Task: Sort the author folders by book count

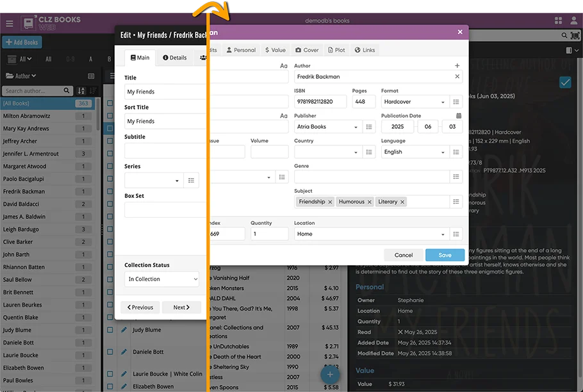Action: tap(93, 90)
